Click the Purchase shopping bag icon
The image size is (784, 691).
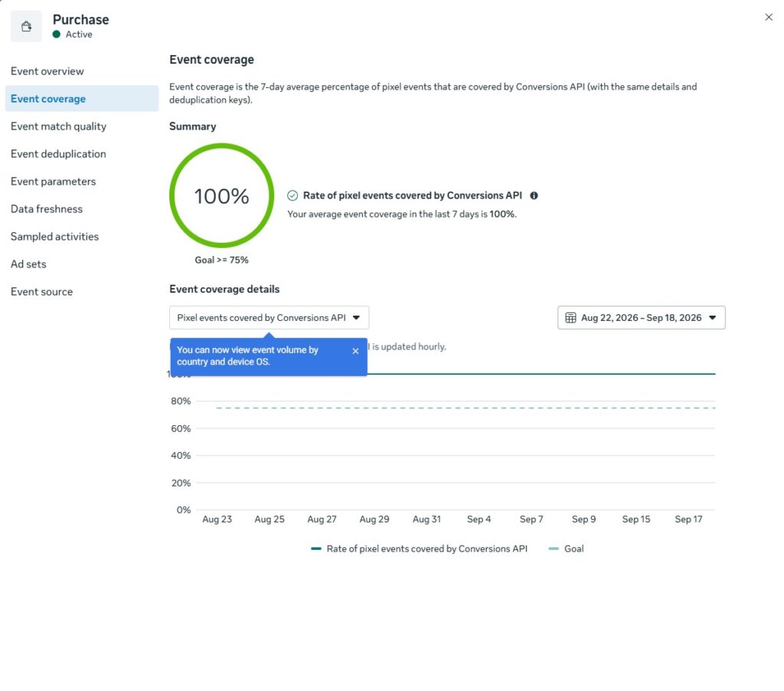(x=27, y=26)
